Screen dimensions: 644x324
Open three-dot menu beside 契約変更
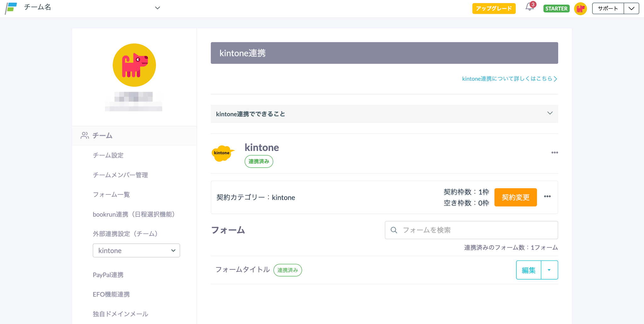click(547, 197)
